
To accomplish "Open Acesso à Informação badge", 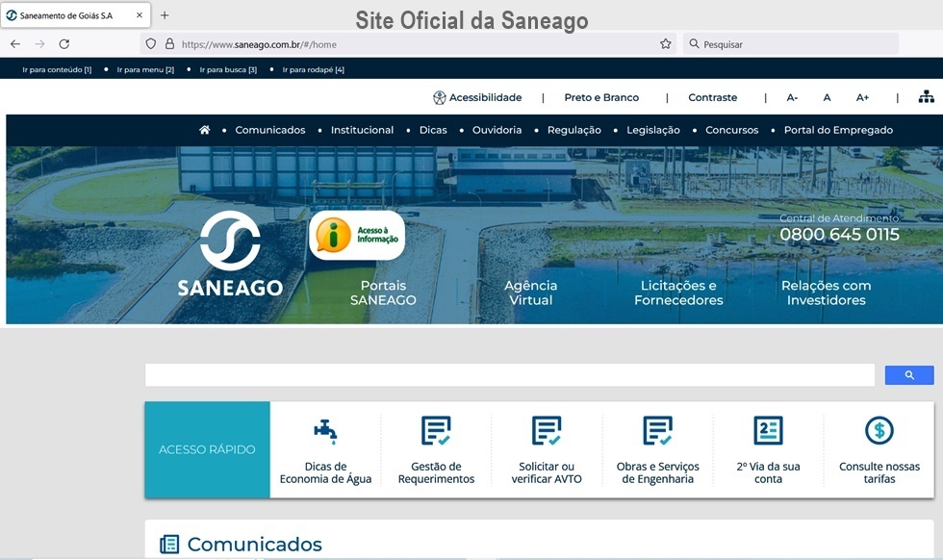I will click(357, 235).
